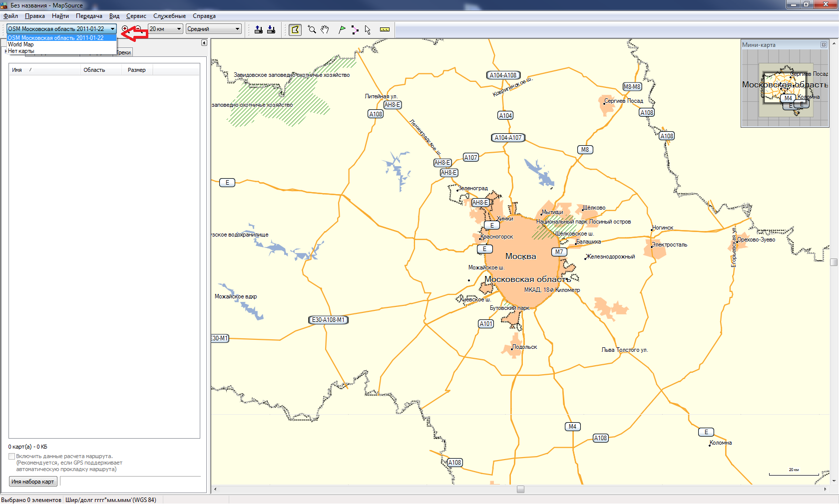Click the horizontal map scrollbar thumb
The width and height of the screenshot is (839, 504).
coord(520,490)
